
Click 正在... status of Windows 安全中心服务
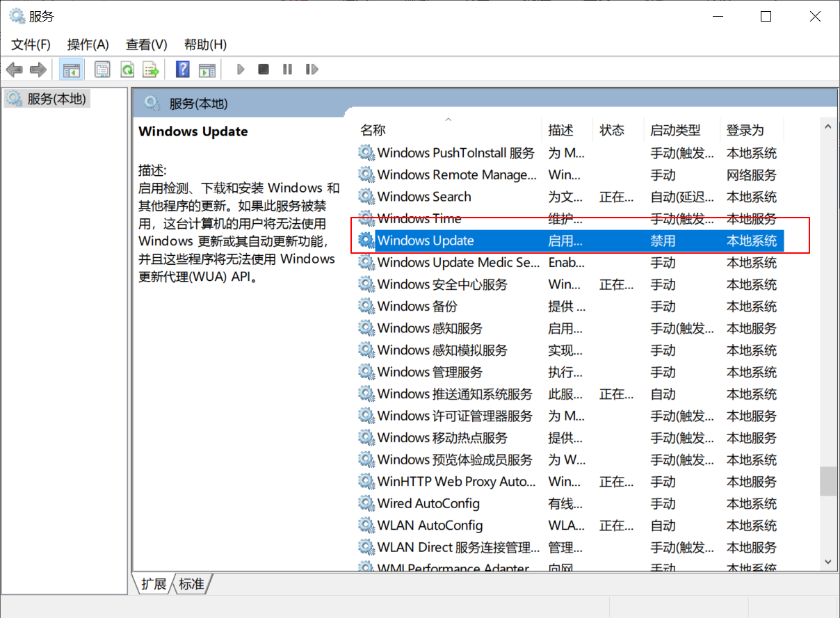(x=617, y=285)
